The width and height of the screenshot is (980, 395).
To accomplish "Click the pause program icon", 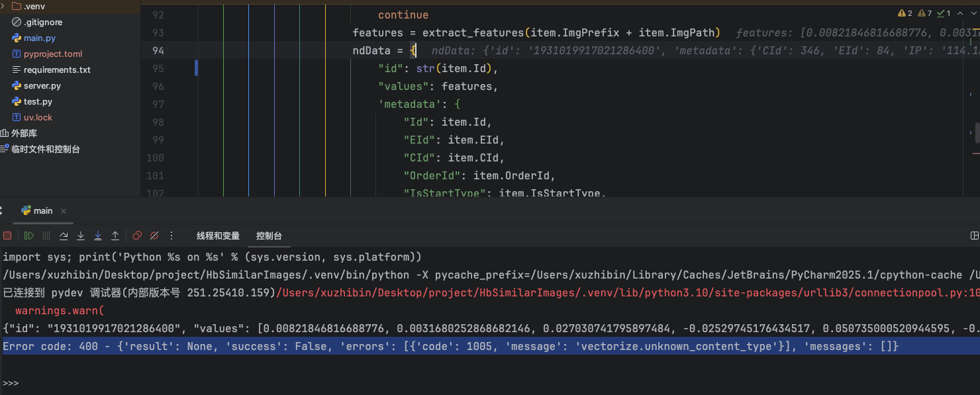I will 46,236.
